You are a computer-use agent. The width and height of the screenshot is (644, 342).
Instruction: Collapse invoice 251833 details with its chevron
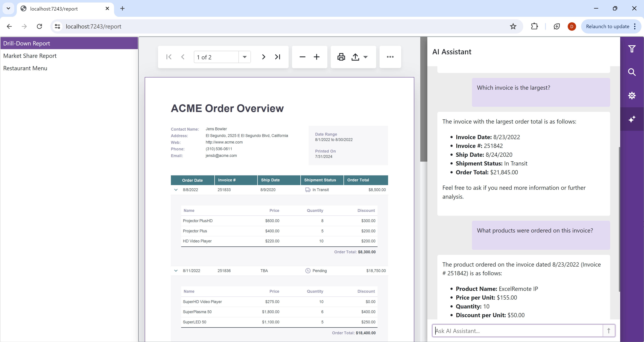pos(176,189)
